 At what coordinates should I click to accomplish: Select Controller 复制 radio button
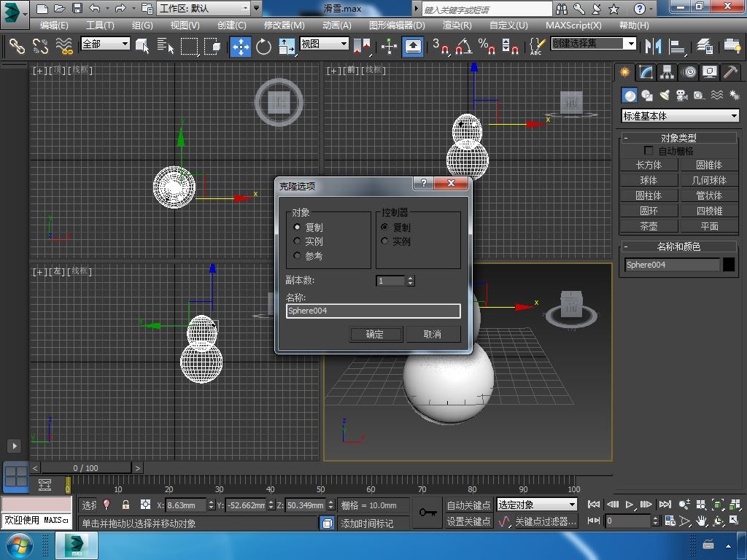click(x=384, y=227)
